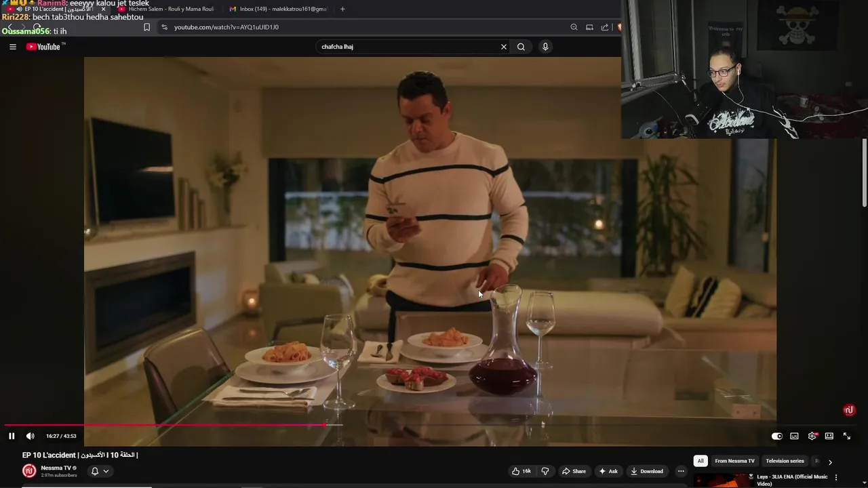Viewport: 868px width, 488px height.
Task: Open the Ask AI button
Action: [608, 471]
